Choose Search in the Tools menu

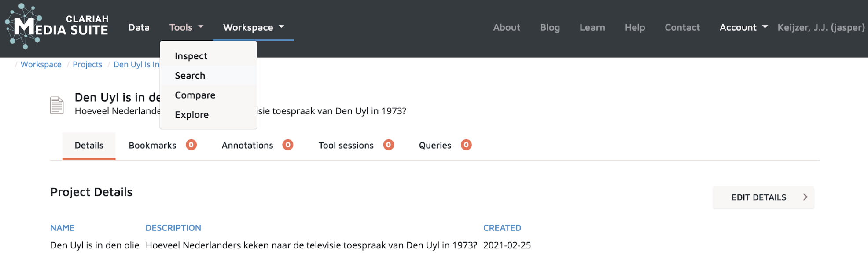190,76
